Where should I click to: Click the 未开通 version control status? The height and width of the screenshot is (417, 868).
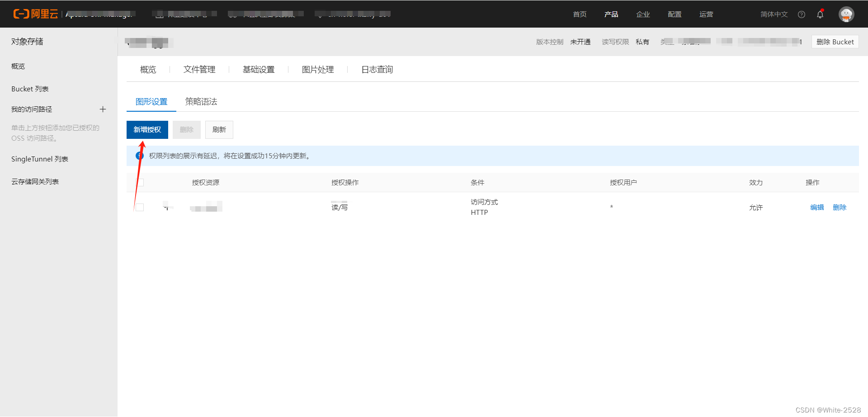pos(580,42)
